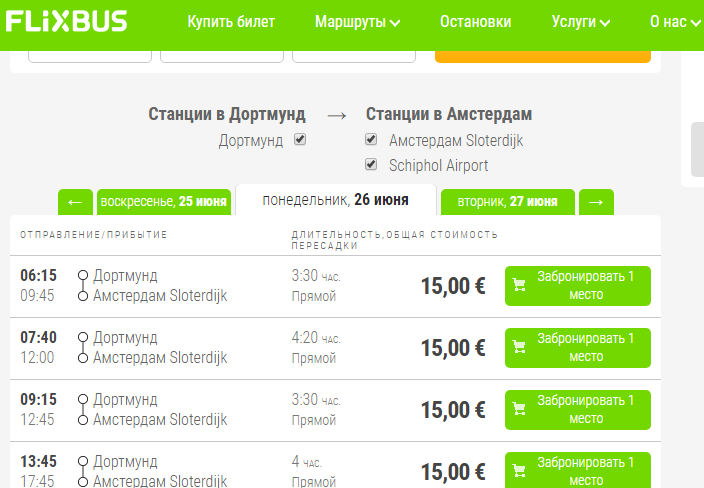Click cart icon for 09:15 departure
Screen dimensions: 704x488
[519, 410]
